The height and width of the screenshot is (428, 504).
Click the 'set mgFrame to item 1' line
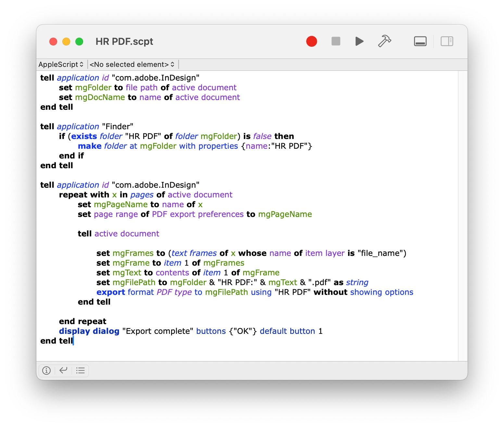click(x=170, y=263)
